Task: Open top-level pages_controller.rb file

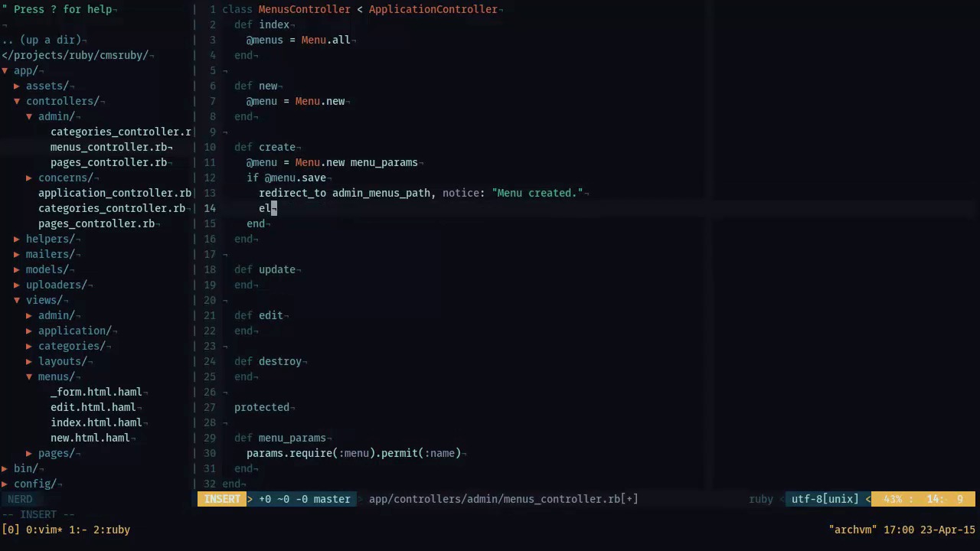Action: tap(96, 223)
